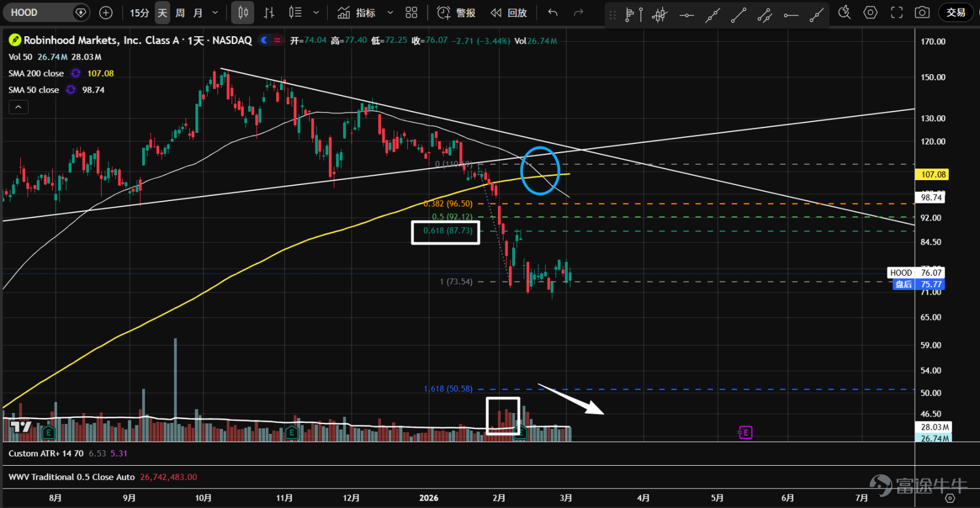Take a chart snapshot with camera

pyautogui.click(x=922, y=12)
